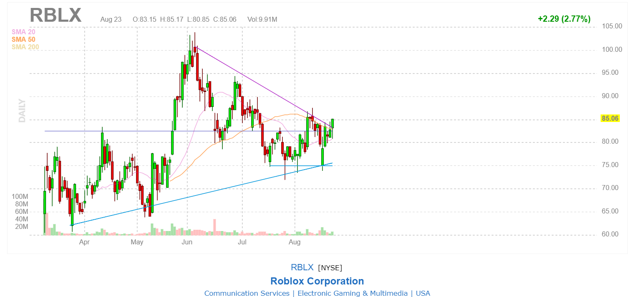
Task: Select the USA country link
Action: point(423,293)
